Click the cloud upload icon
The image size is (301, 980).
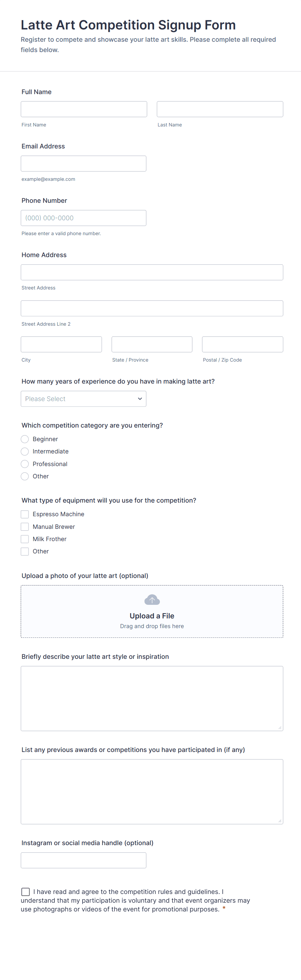tap(152, 600)
